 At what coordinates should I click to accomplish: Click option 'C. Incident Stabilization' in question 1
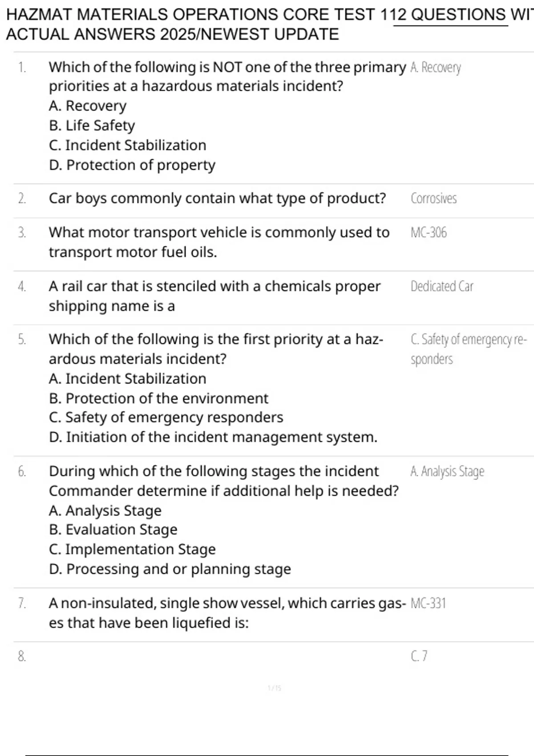click(127, 145)
